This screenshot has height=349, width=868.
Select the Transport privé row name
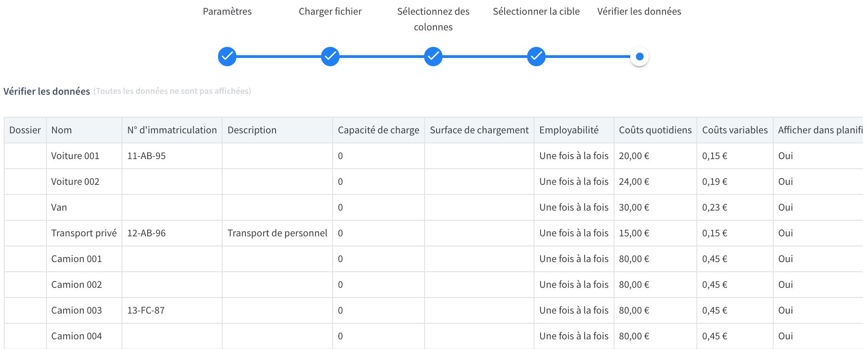click(84, 233)
